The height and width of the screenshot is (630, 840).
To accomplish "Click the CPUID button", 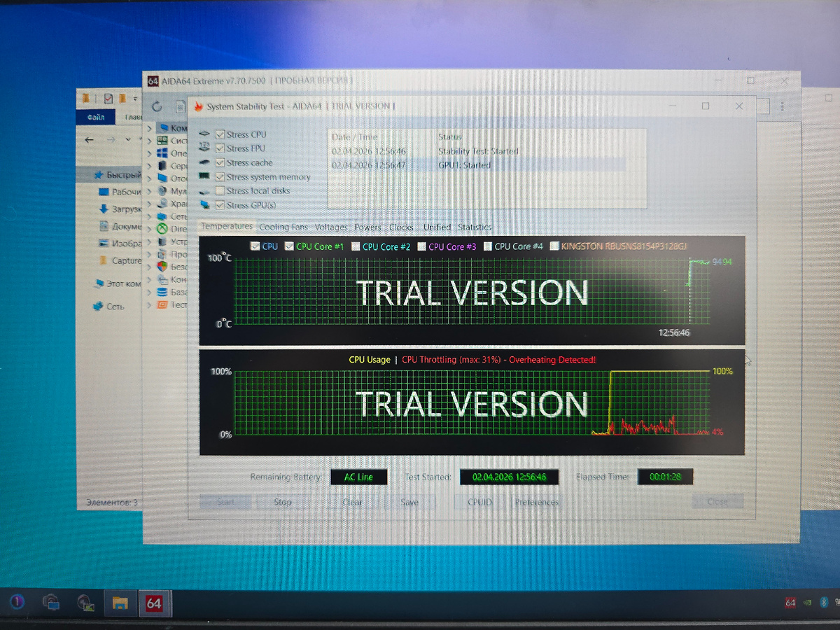I will tap(479, 502).
